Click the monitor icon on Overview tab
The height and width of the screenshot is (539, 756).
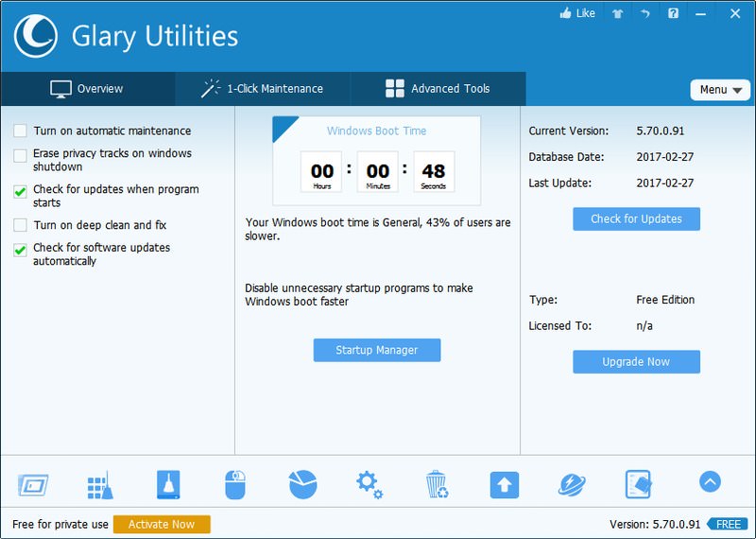click(x=60, y=89)
